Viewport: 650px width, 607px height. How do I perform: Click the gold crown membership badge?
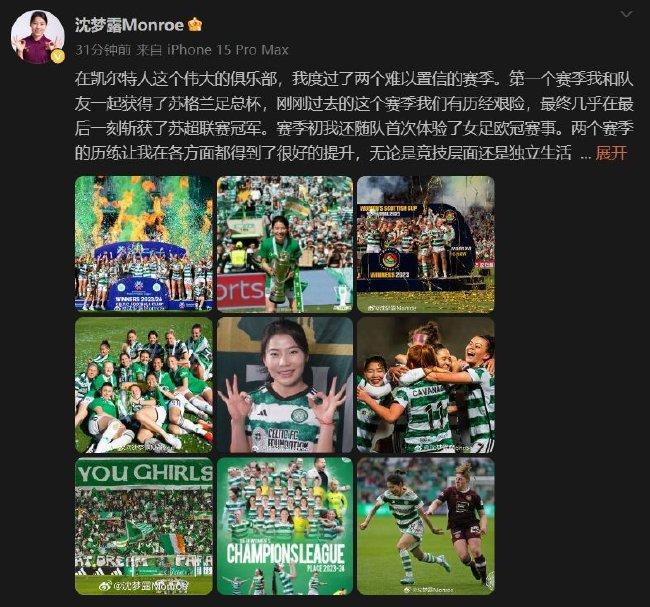[x=195, y=25]
